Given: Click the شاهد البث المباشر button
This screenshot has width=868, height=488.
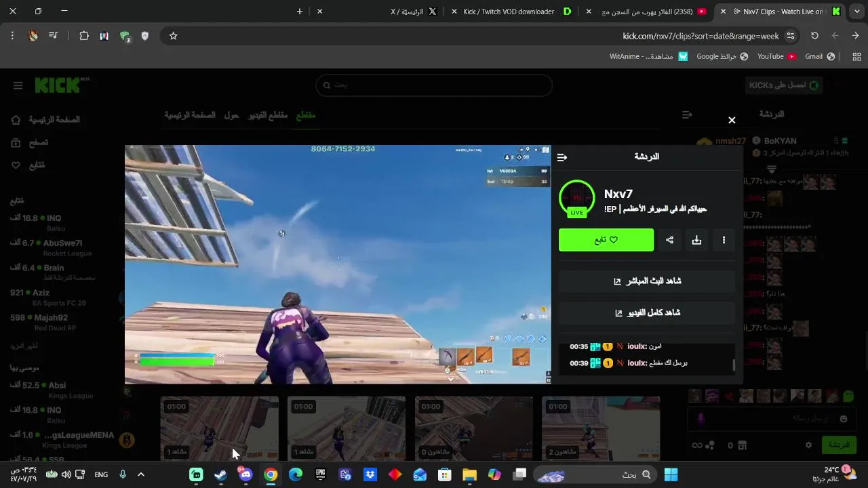Looking at the screenshot, I should click(647, 281).
